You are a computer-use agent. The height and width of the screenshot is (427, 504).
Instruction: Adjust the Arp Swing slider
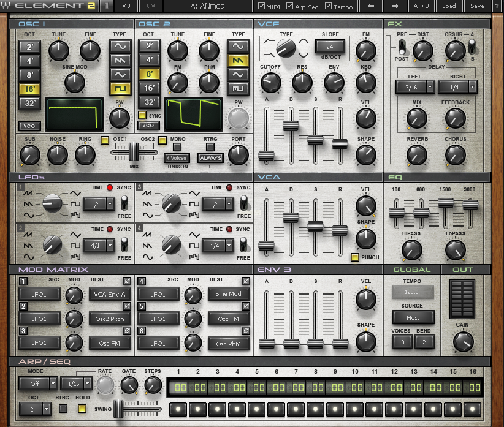[x=118, y=409]
